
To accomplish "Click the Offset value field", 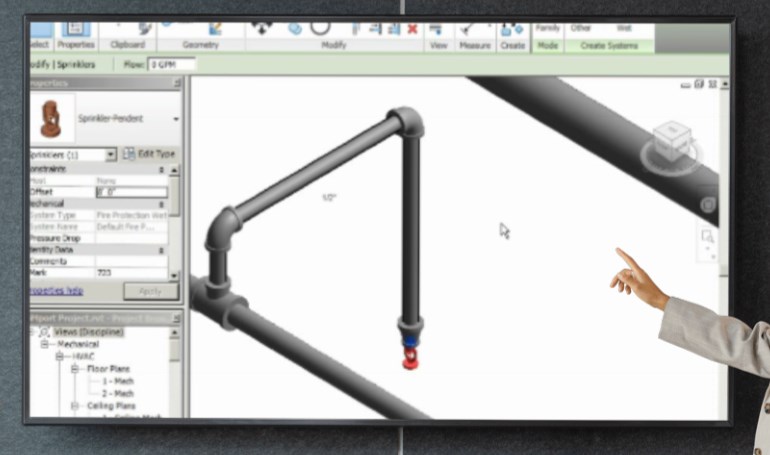I will pyautogui.click(x=132, y=192).
